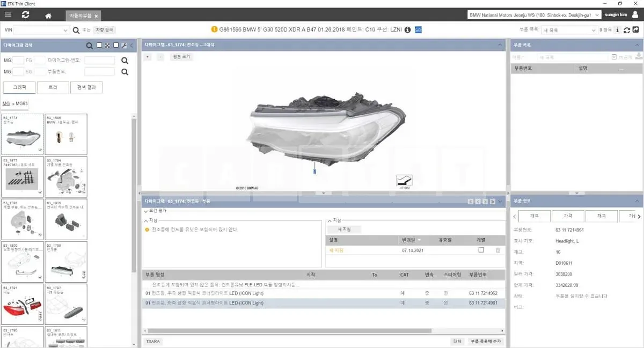Click the expand-arrows icon in diagram search header
Screen dimensions: 644x348
[x=107, y=46]
